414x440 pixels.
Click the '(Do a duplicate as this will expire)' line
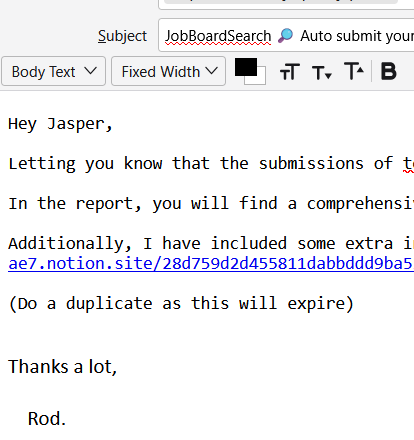coord(181,304)
